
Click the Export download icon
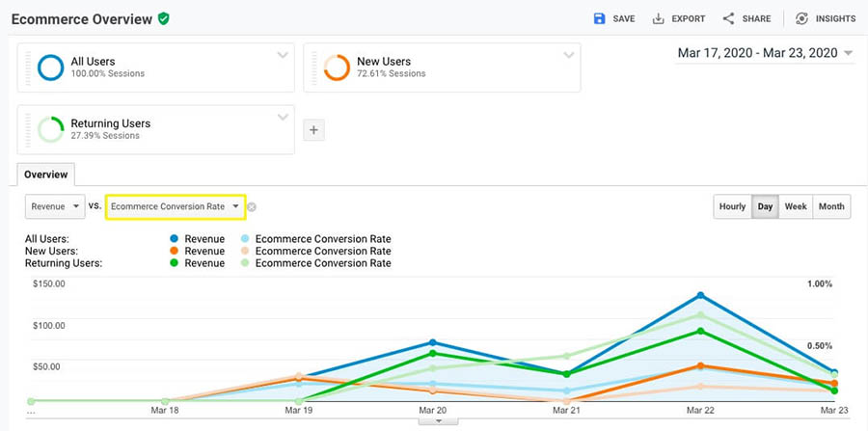659,18
